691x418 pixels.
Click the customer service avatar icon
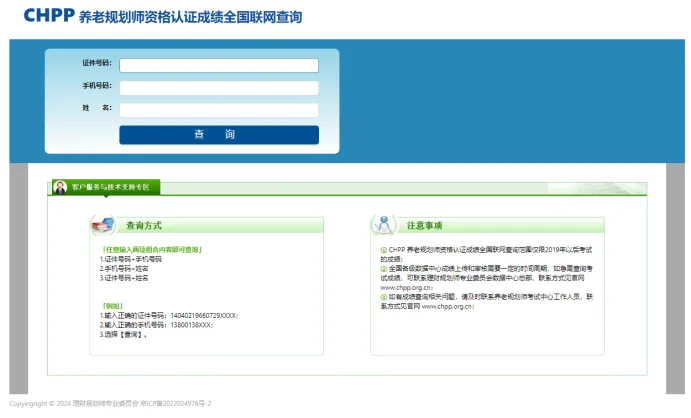pos(60,187)
